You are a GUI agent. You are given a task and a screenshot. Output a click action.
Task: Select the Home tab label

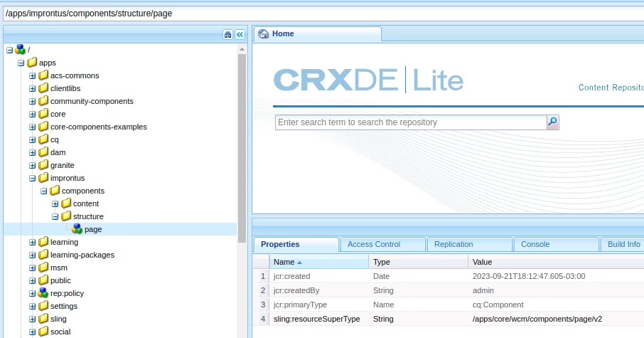283,33
